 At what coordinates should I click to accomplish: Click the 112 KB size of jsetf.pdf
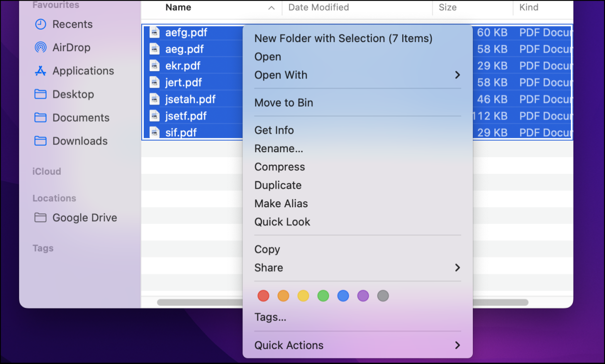tap(490, 116)
